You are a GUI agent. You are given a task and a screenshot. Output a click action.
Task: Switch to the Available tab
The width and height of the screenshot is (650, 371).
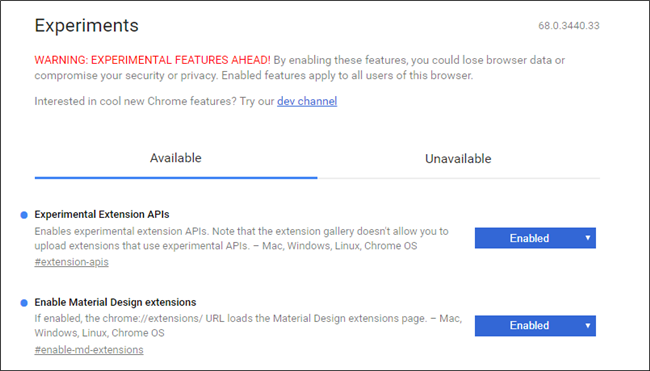(176, 158)
